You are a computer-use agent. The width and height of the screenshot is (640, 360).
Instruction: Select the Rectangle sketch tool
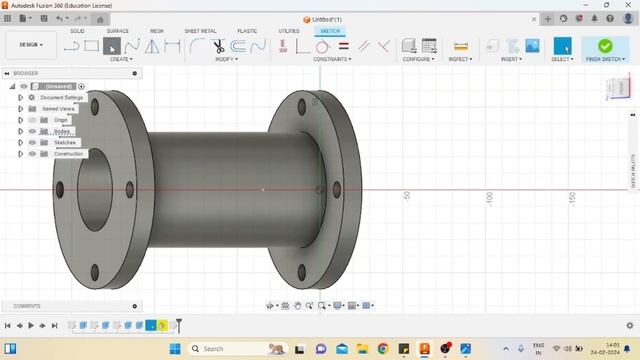[x=91, y=46]
